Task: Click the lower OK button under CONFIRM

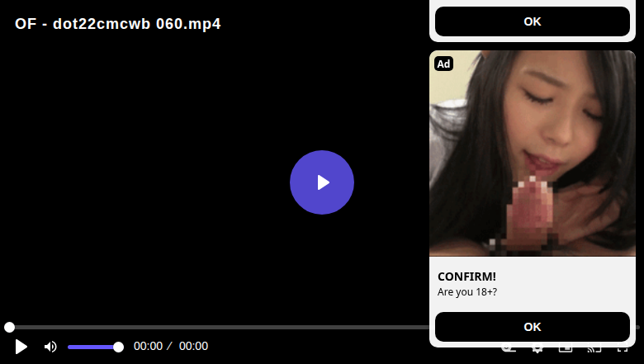Action: (x=533, y=327)
